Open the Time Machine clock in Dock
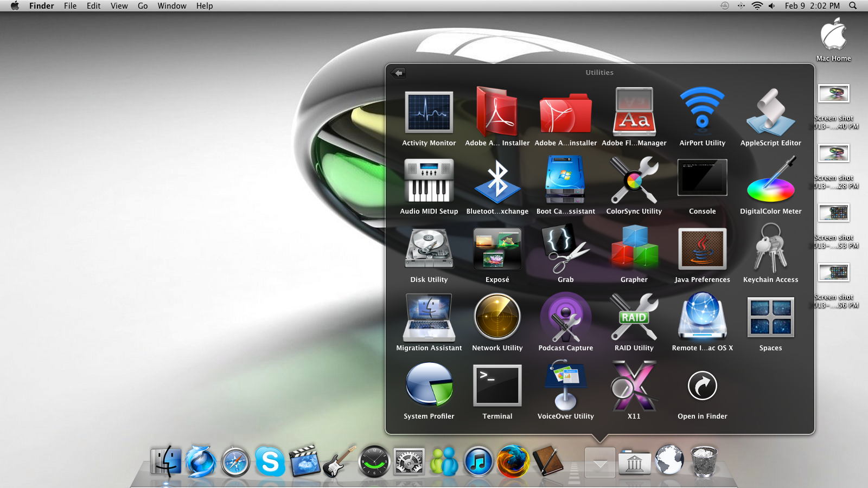Screen dimensions: 868x488 pyautogui.click(x=374, y=461)
